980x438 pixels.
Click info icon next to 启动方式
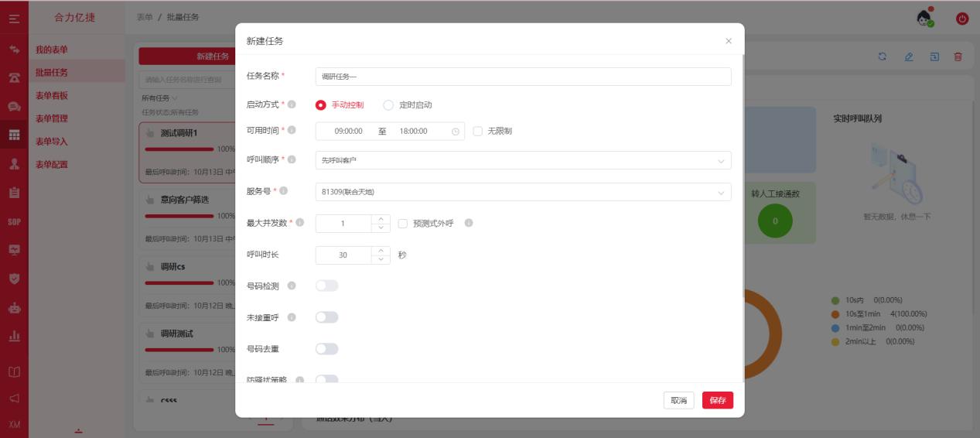tap(292, 104)
